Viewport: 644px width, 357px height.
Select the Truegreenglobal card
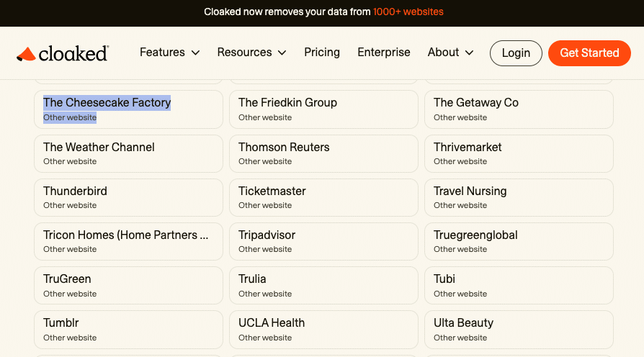519,242
